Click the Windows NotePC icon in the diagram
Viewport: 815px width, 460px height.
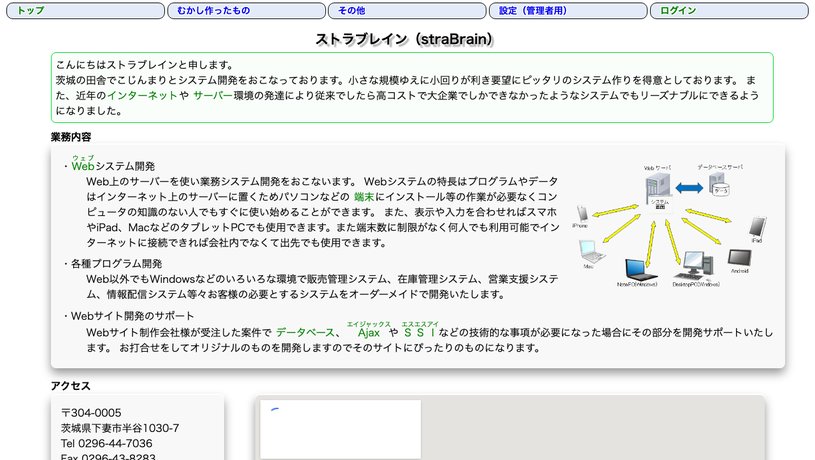click(640, 270)
